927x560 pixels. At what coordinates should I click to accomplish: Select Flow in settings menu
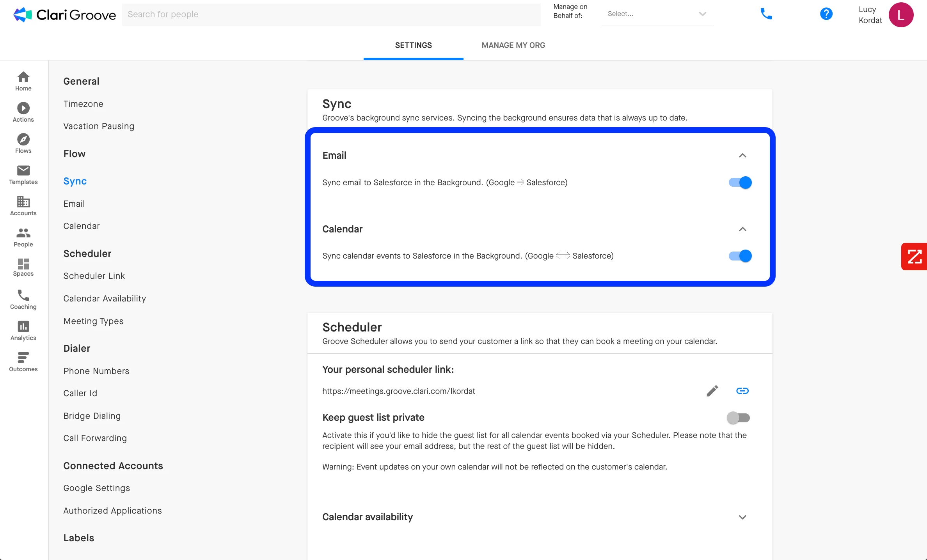pos(74,154)
